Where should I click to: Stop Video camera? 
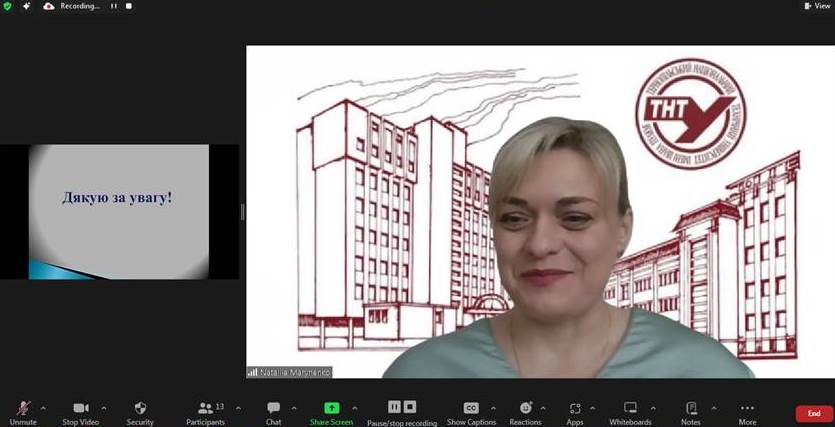coord(81,413)
